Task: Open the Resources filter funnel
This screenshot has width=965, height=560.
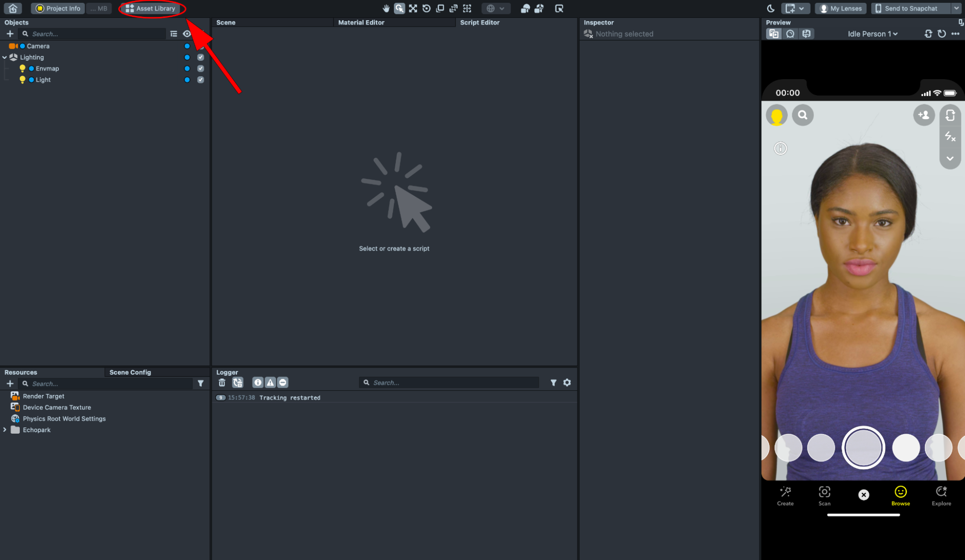Action: point(200,383)
